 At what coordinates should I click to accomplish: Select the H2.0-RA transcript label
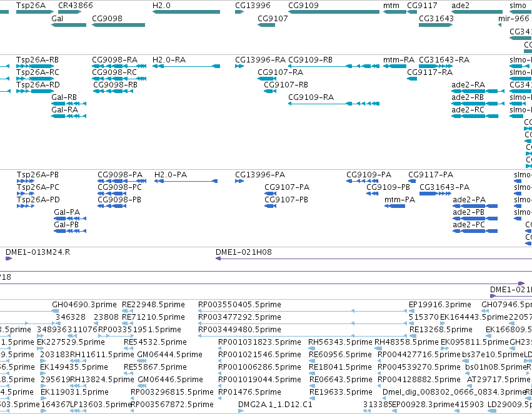169,59
